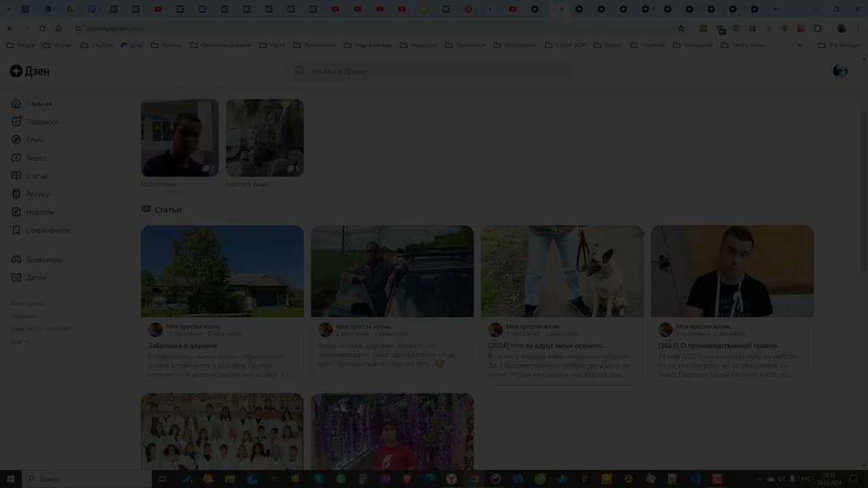
Task: Click Моя простая жизнь channel name under dog article
Action: (533, 327)
